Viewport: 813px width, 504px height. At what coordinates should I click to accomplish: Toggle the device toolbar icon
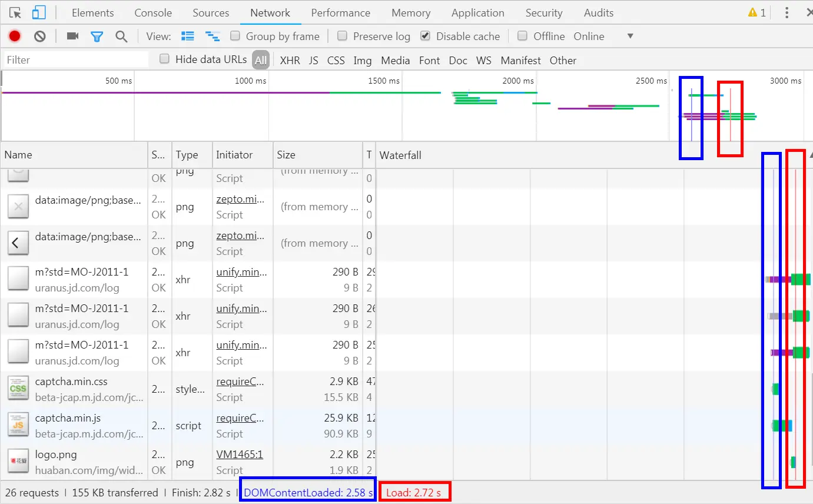[39, 12]
